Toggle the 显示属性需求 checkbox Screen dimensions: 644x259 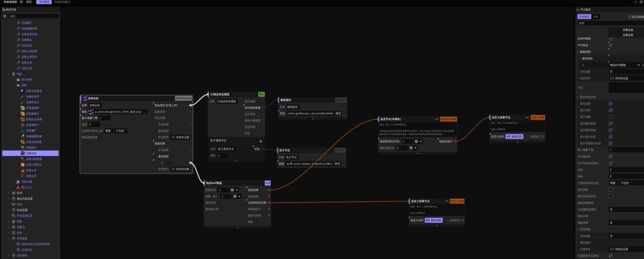coord(611,123)
